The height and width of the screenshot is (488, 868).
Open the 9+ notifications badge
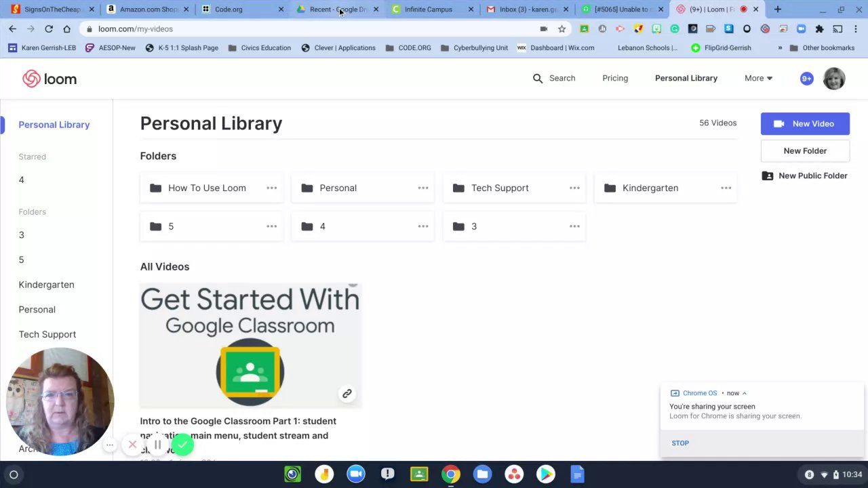click(806, 79)
